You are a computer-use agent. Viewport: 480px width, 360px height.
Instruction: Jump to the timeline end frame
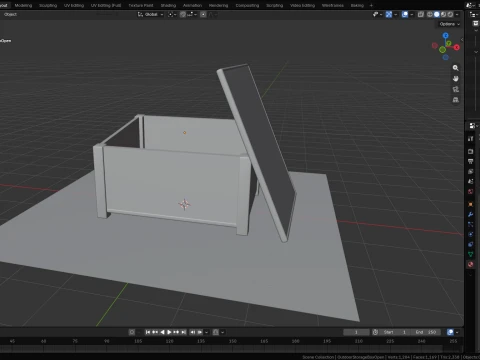[x=184, y=332]
